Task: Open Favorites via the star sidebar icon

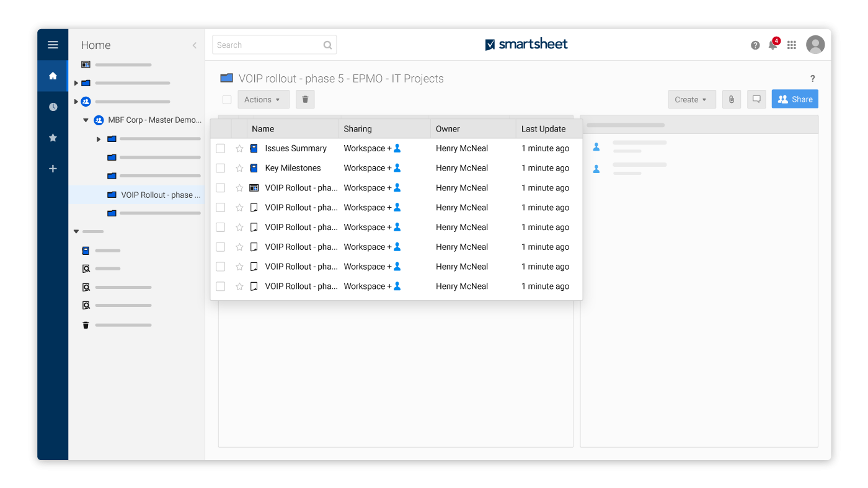Action: click(x=53, y=138)
